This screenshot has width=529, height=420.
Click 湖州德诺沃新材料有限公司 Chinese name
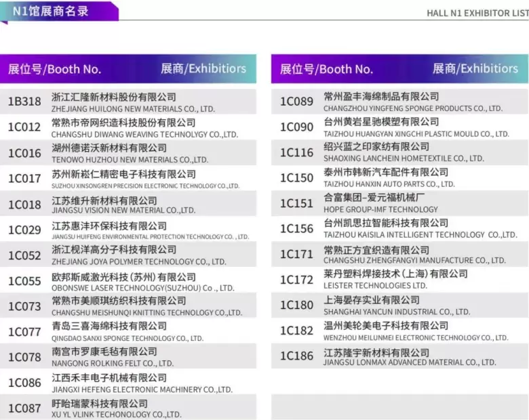[x=109, y=148]
